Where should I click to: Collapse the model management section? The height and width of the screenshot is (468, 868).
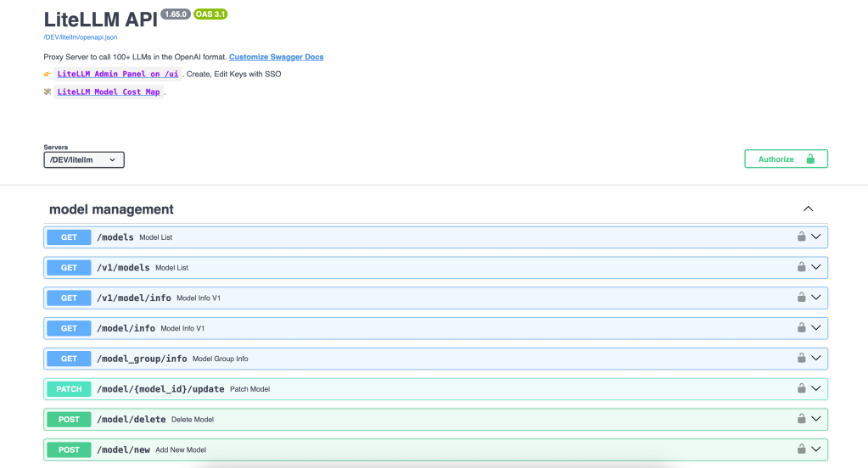[x=808, y=209]
